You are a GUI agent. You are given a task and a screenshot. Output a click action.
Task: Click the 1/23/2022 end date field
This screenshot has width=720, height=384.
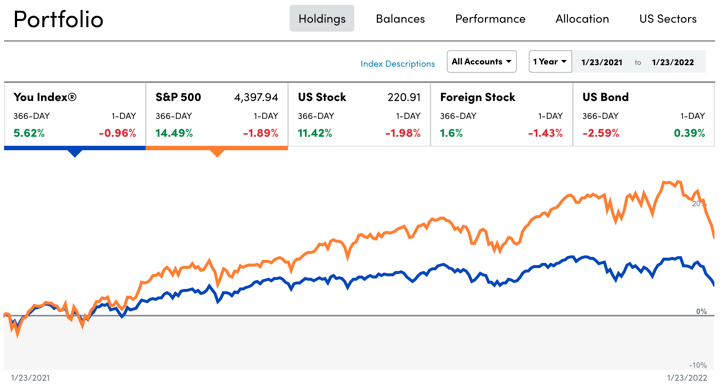coord(673,62)
